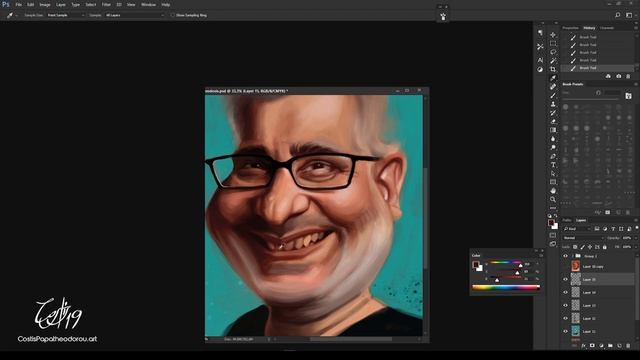The width and height of the screenshot is (640, 360).
Task: Select the Layer 30 copy layer
Action: click(598, 267)
